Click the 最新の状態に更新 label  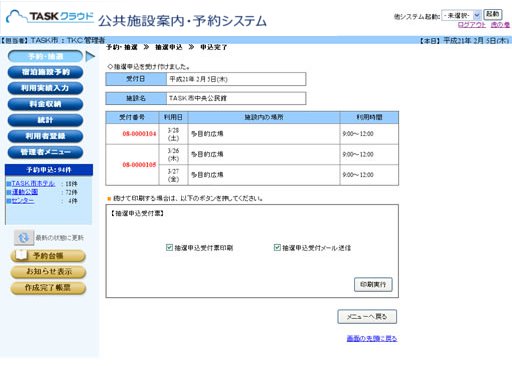click(x=60, y=238)
